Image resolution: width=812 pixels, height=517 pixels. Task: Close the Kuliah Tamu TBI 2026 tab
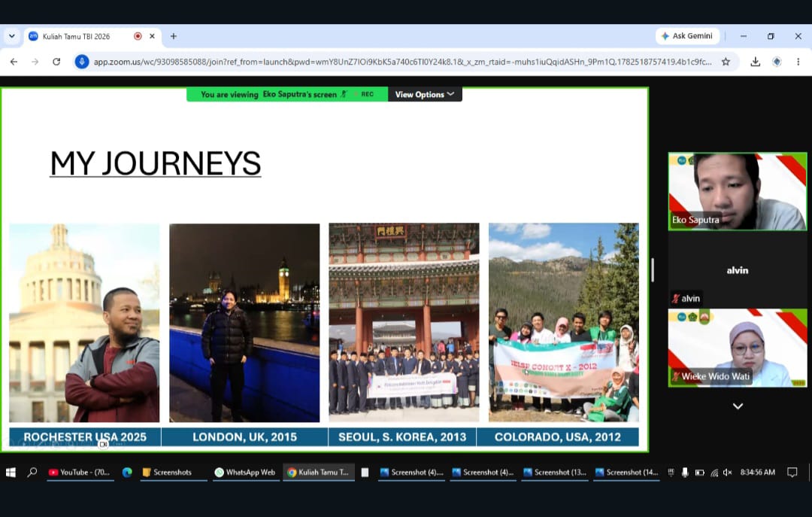coord(152,36)
